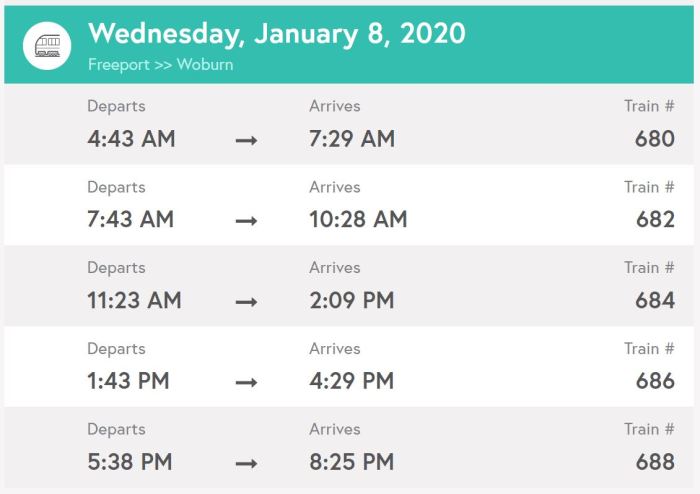This screenshot has height=494, width=700.
Task: Select the 4:43 AM departure time
Action: 131,139
